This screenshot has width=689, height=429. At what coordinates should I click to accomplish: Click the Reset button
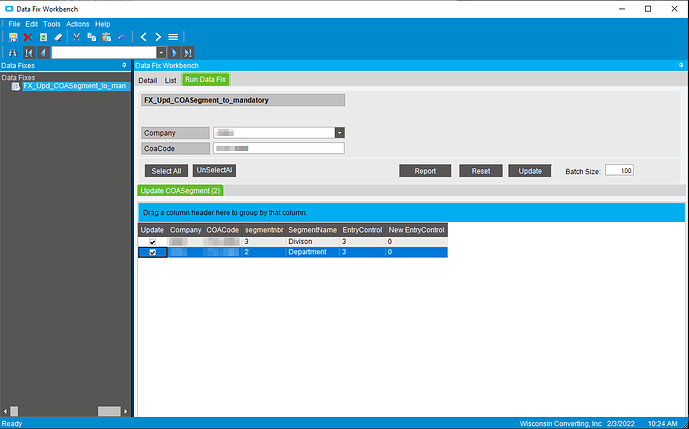click(x=481, y=171)
